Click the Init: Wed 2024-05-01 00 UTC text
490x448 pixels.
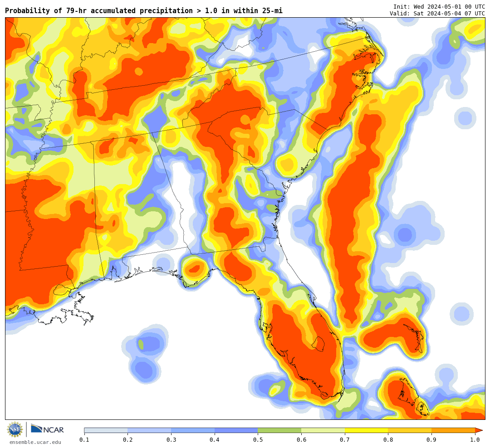[439, 6]
